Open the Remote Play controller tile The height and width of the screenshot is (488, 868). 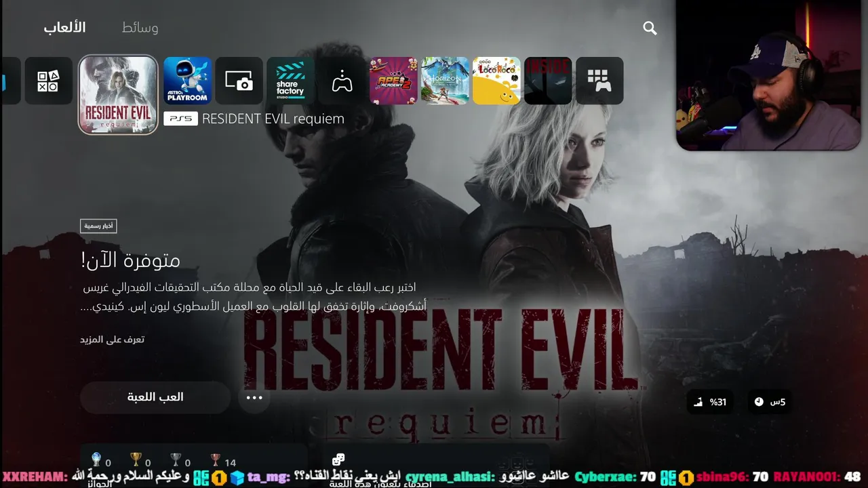tap(342, 81)
